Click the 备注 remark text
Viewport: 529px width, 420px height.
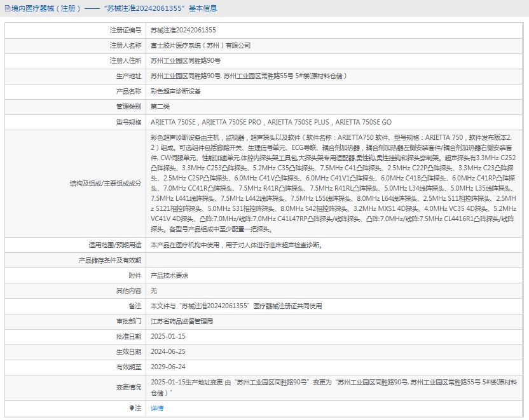(x=236, y=306)
